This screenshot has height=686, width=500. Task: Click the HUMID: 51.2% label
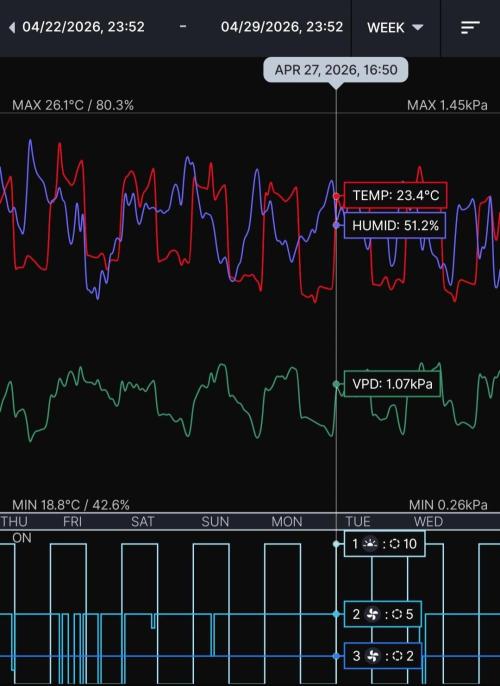(x=395, y=226)
